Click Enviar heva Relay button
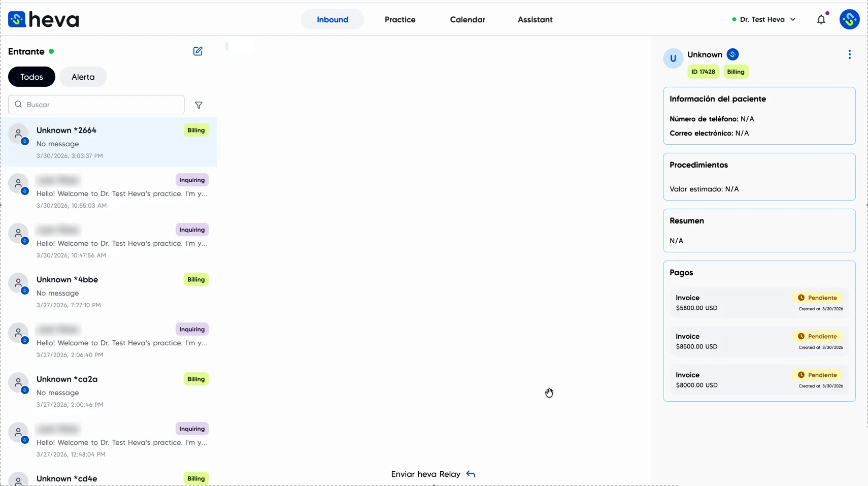Screen dimensions: 868x486 coord(433,474)
